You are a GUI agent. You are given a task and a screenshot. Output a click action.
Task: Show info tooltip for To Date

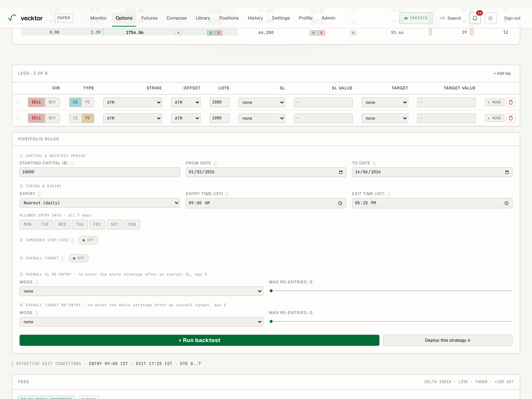pyautogui.click(x=374, y=163)
